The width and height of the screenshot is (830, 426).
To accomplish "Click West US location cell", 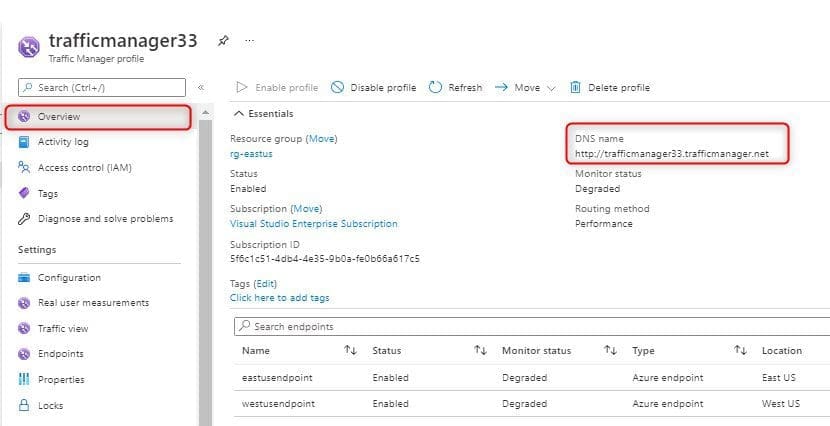I will 781,404.
